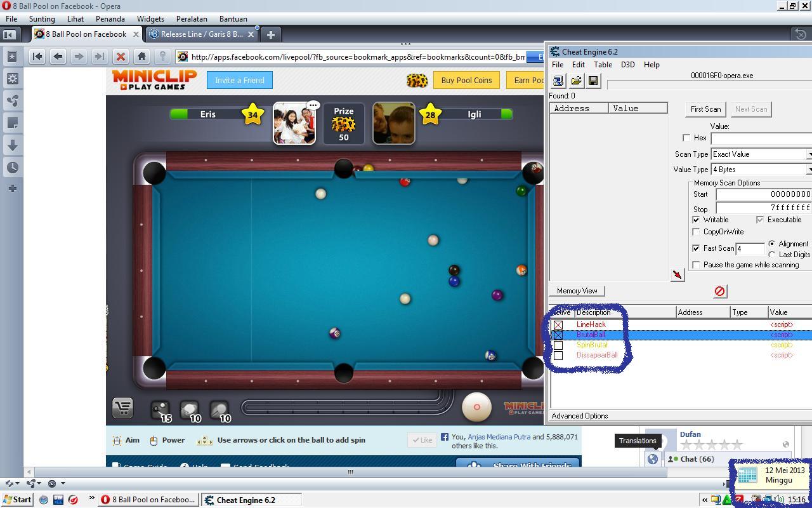Click the Buy Pool Coins button
The width and height of the screenshot is (812, 508).
coord(466,80)
